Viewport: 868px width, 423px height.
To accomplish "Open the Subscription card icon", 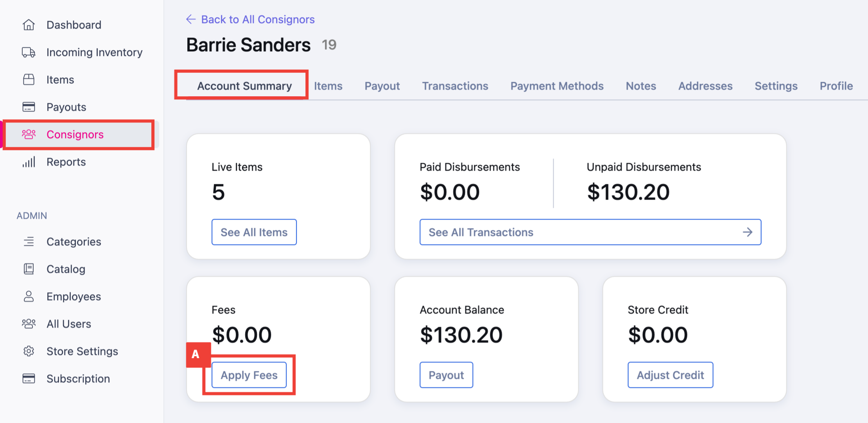I will pos(29,378).
